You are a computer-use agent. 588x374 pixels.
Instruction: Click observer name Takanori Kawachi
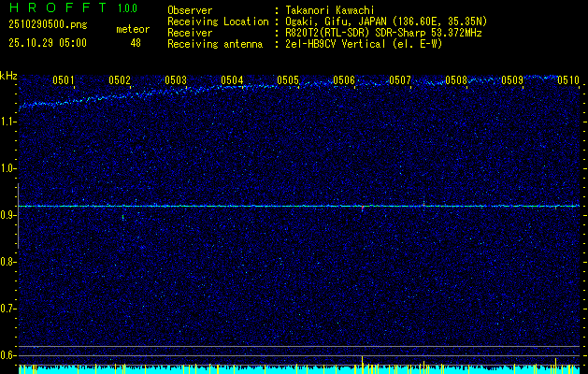coord(329,10)
